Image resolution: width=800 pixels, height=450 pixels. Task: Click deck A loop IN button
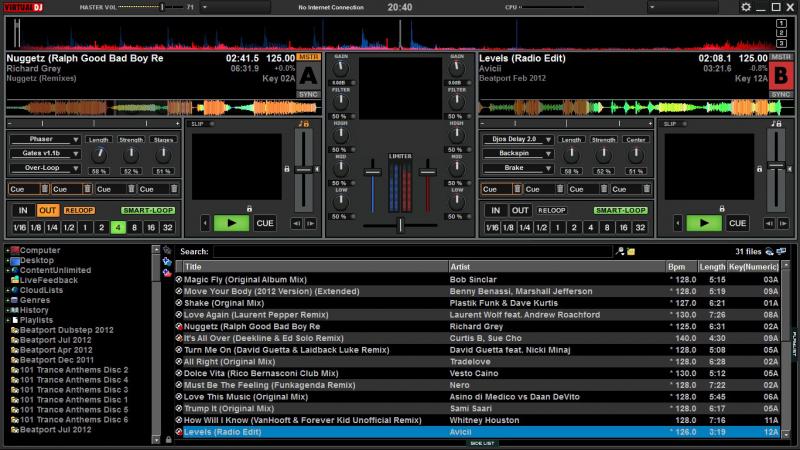(23, 210)
